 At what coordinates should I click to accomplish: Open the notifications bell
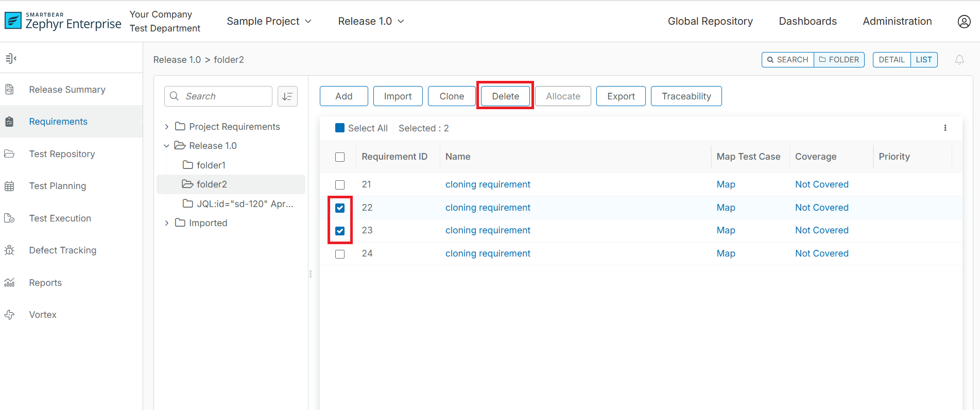[959, 60]
